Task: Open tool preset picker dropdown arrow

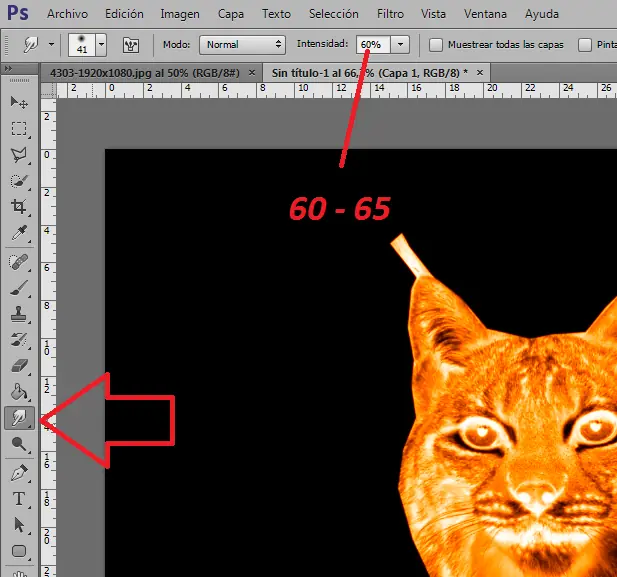Action: [51, 44]
